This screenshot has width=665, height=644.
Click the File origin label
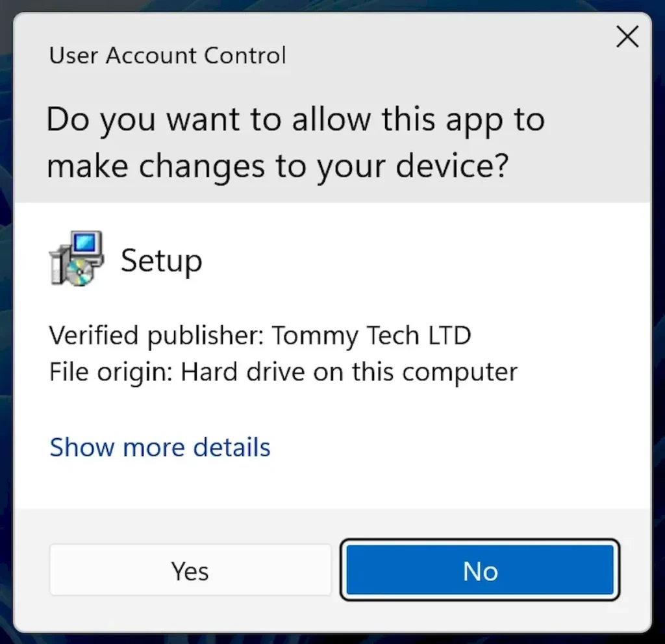coord(111,372)
